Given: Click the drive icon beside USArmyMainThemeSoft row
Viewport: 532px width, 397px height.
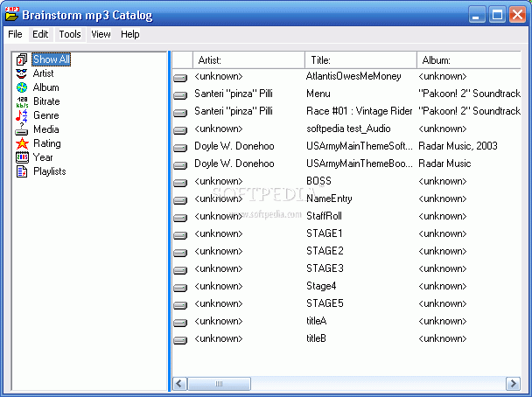Looking at the screenshot, I should 180,148.
